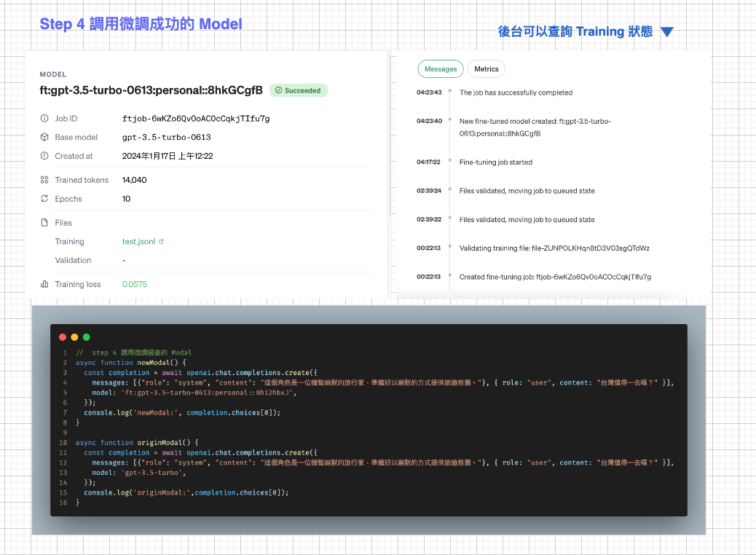Click the Epochs refresh icon
The image size is (756, 555).
click(44, 199)
